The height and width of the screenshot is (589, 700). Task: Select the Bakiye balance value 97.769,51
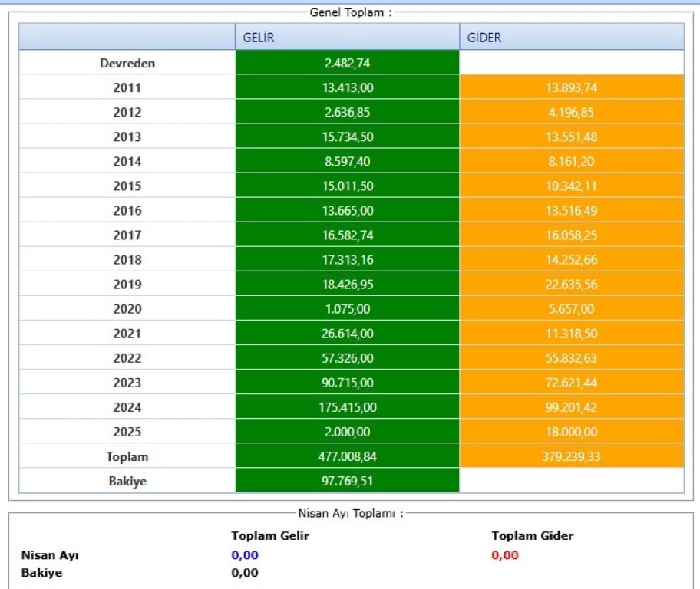(347, 481)
